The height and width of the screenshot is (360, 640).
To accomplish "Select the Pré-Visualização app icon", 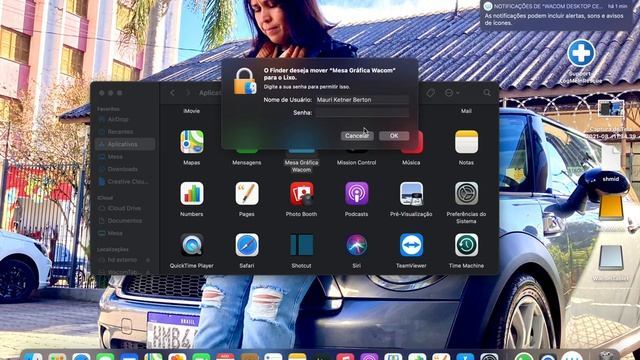I will pyautogui.click(x=411, y=193).
